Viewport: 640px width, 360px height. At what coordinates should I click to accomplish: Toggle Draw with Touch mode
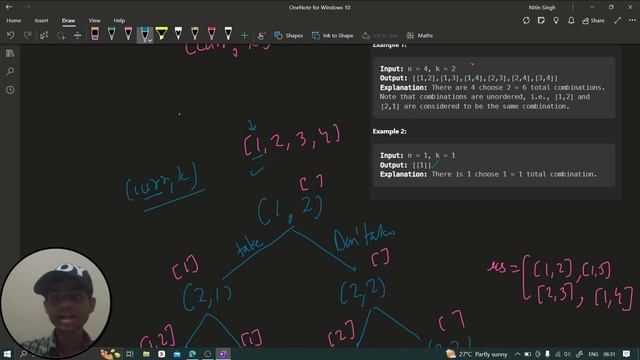tap(261, 36)
